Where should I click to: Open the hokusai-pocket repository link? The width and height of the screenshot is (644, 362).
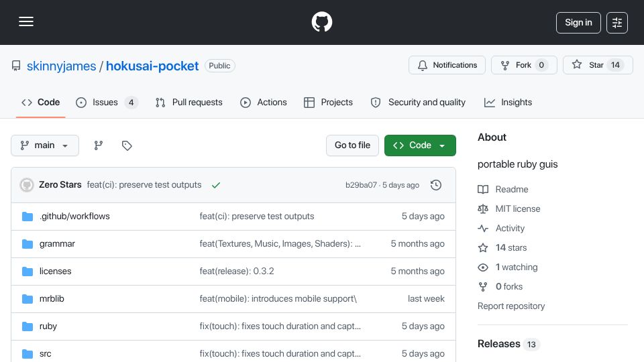(x=152, y=66)
